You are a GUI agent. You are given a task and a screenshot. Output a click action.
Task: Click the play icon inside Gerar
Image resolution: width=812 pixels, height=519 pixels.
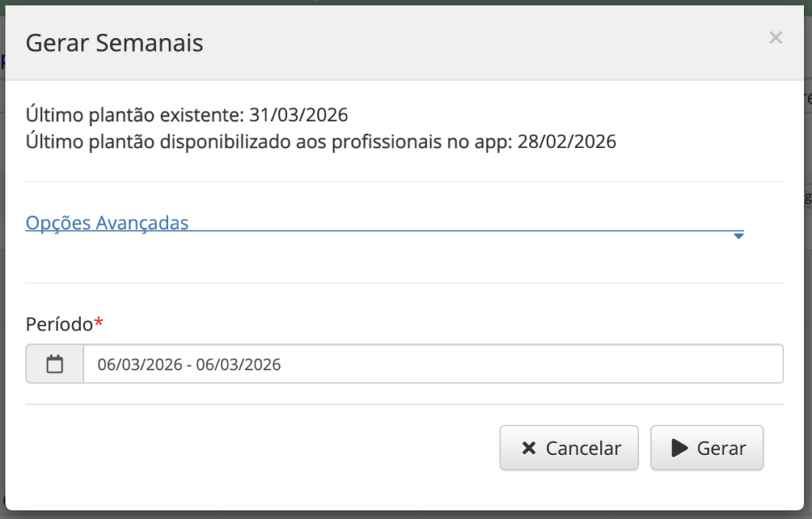(x=679, y=448)
